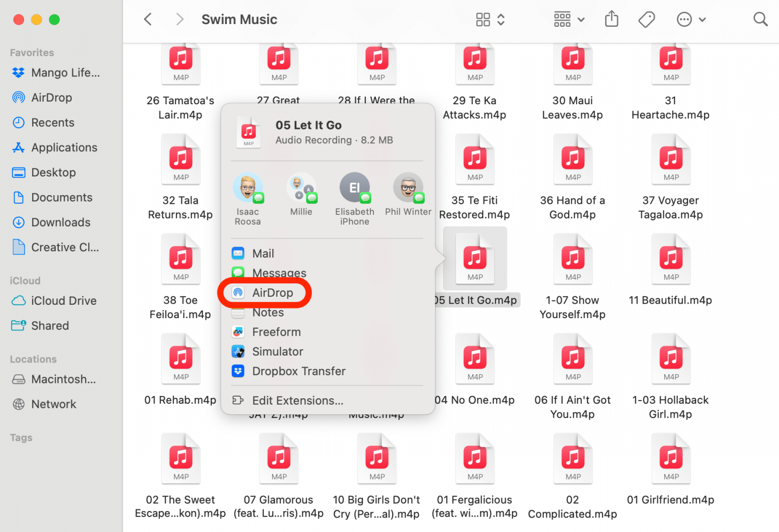
Task: Expand the group-by options dropdown
Action: coord(569,20)
